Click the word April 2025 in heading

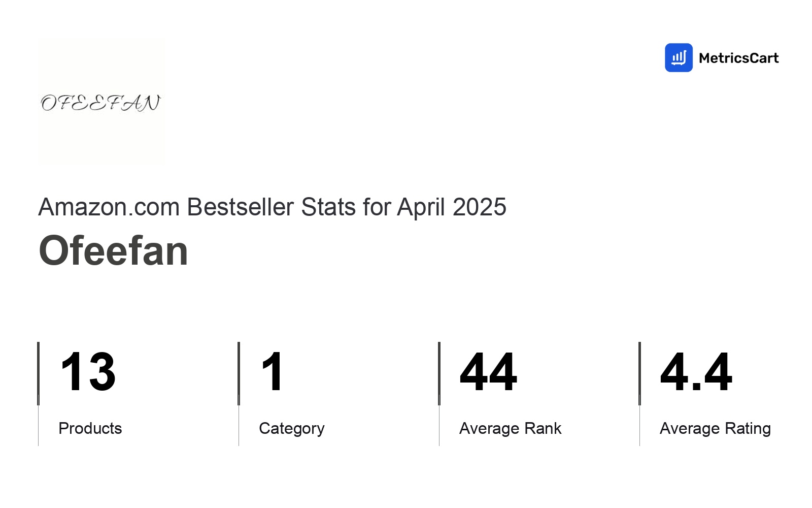pos(452,207)
